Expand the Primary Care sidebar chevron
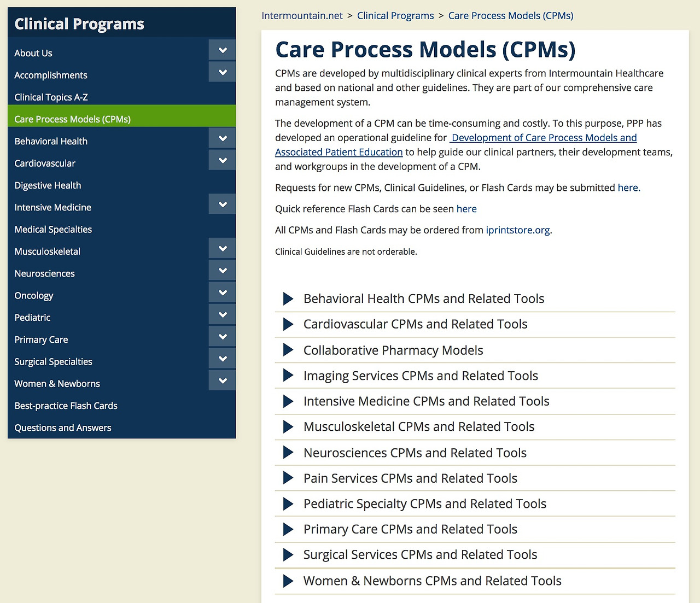Screen dimensions: 700x603 coord(222,336)
